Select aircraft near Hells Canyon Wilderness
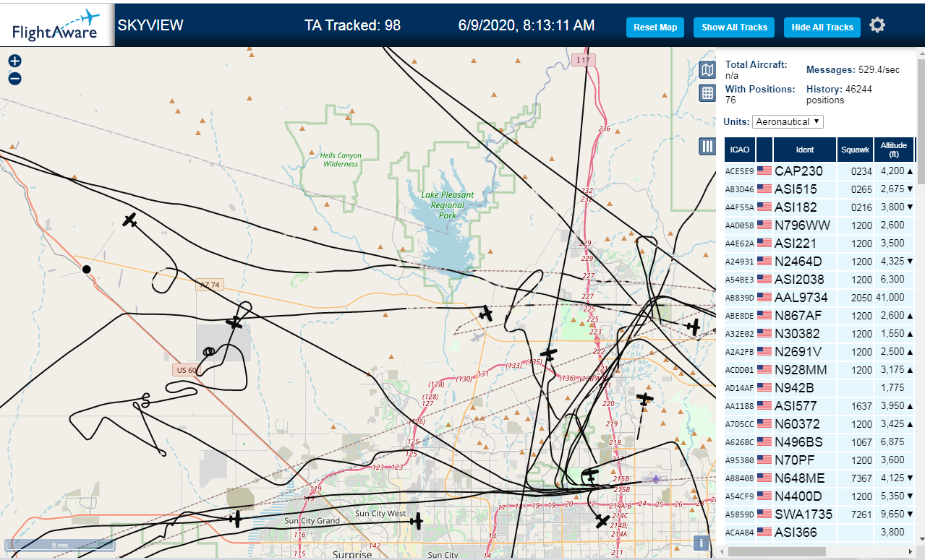 click(130, 220)
